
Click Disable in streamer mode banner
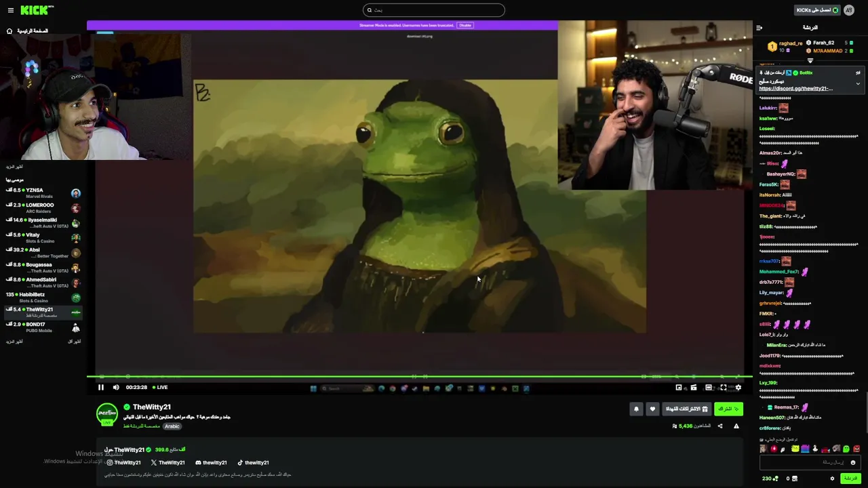point(465,25)
